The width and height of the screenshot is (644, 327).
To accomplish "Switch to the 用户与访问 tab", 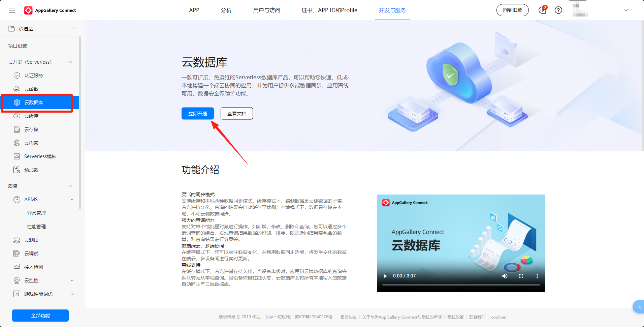I will click(x=267, y=10).
